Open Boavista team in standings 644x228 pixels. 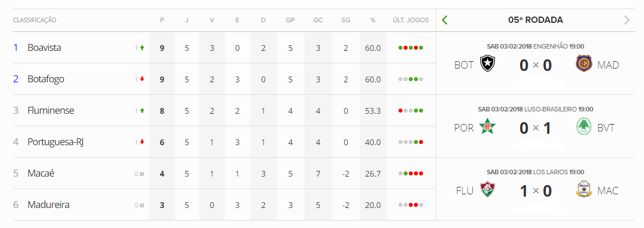pyautogui.click(x=45, y=47)
